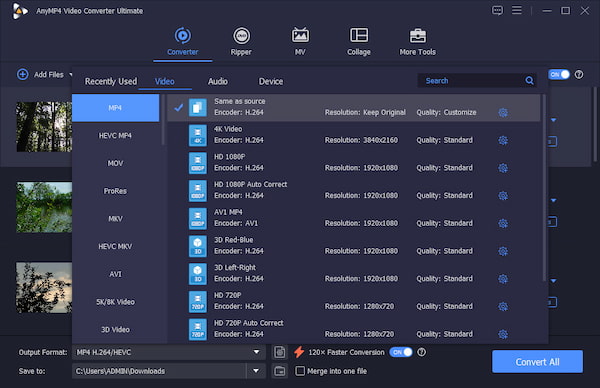Select HEVC MP4 format category
600x388 pixels.
pos(116,136)
